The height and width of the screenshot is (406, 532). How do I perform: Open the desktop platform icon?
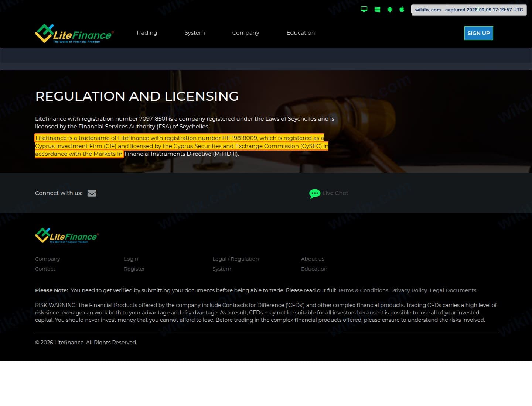364,9
